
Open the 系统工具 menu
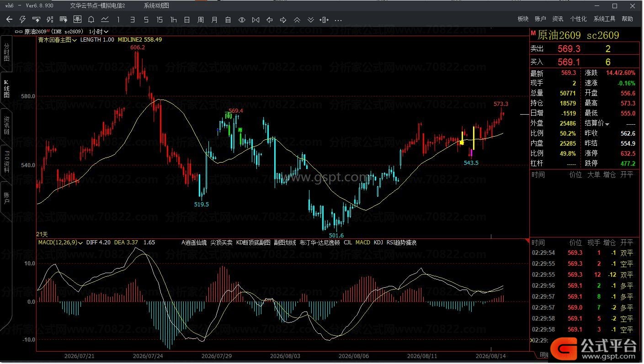coord(604,19)
